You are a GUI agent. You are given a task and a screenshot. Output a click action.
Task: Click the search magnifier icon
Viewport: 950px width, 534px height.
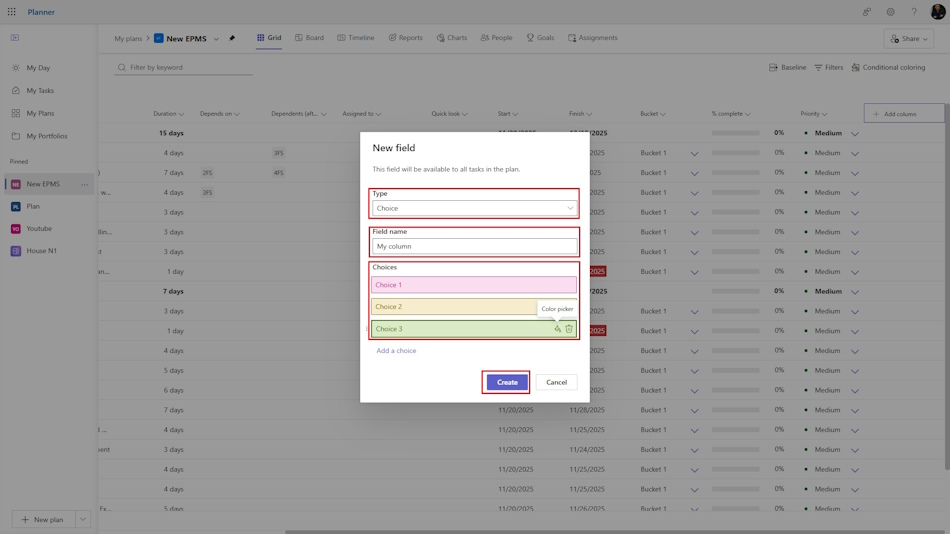tap(122, 67)
